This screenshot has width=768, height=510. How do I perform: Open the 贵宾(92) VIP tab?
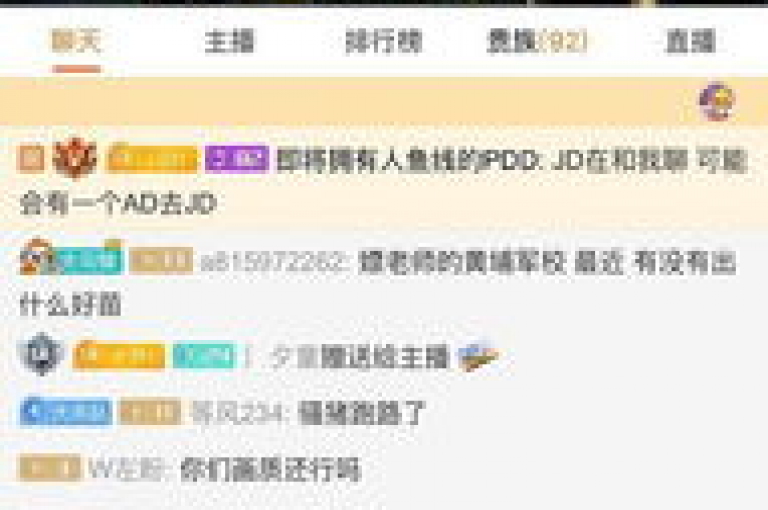pyautogui.click(x=537, y=41)
